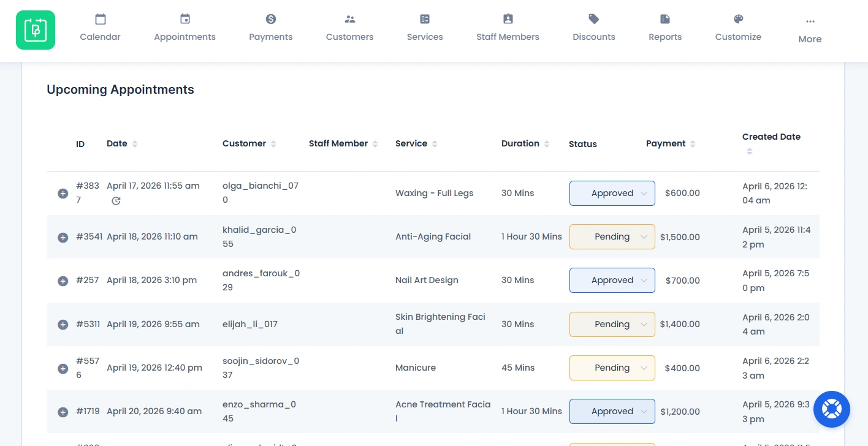The height and width of the screenshot is (446, 868).
Task: Sort by Created Date column arrows
Action: pyautogui.click(x=750, y=151)
